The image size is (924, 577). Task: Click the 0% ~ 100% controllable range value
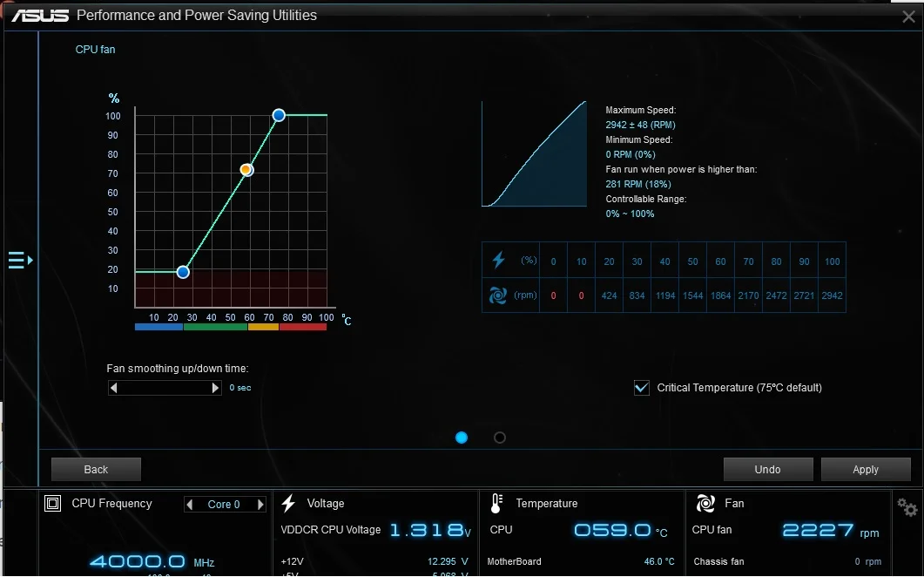(x=630, y=214)
